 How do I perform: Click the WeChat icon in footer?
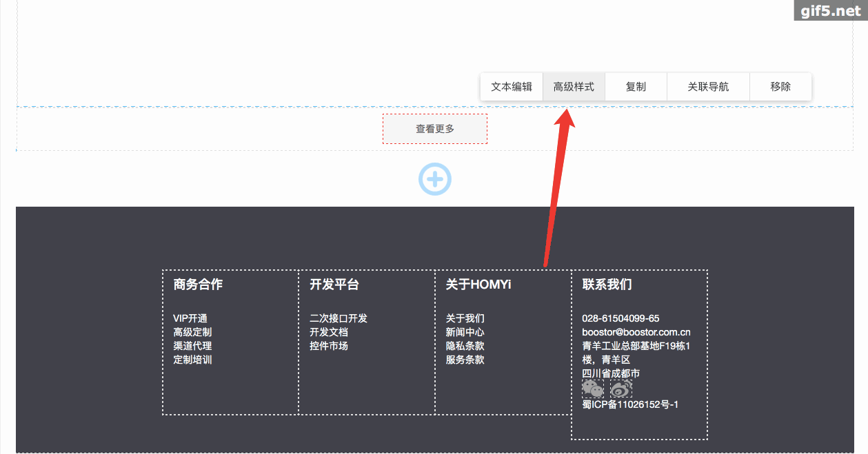click(x=593, y=389)
